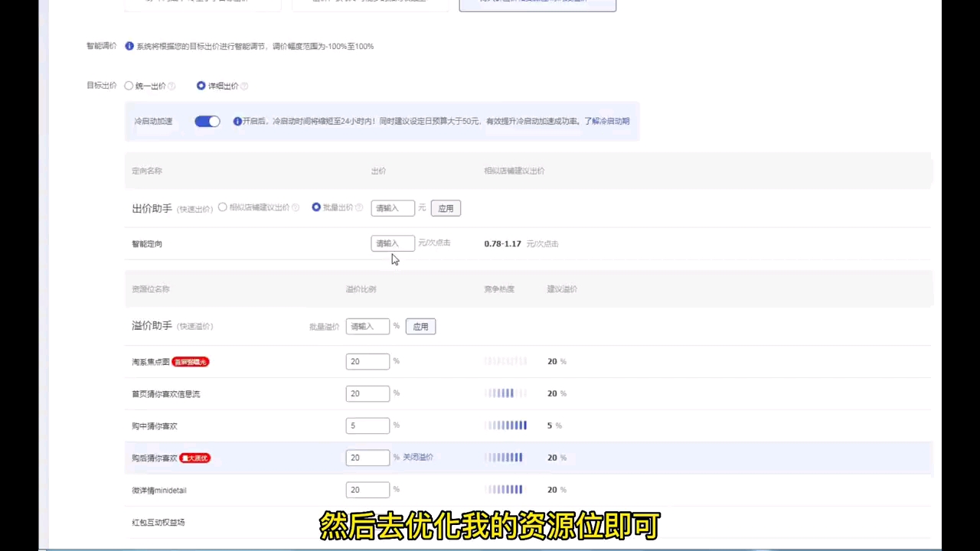Screen dimensions: 980x551
Task: Click the 购后猜你喜欢 row label
Action: 154,458
